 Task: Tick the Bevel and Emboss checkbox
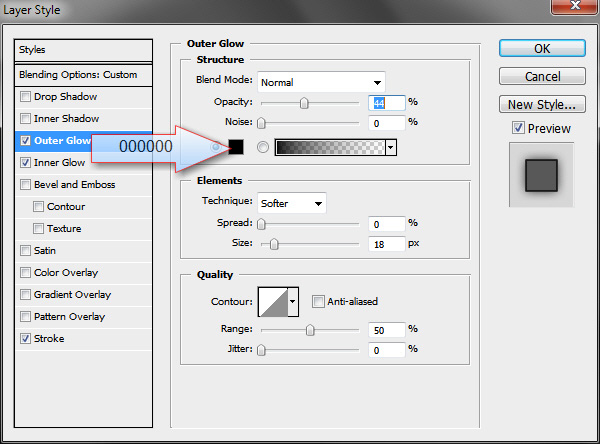pos(25,184)
